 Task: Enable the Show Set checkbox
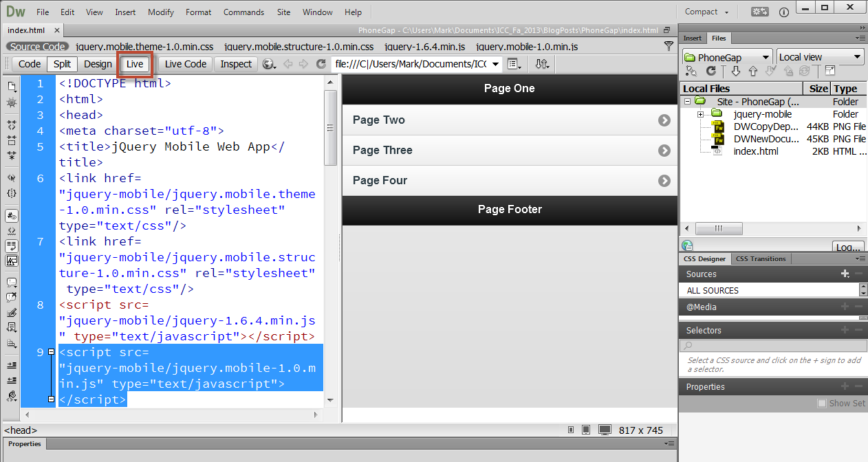821,404
